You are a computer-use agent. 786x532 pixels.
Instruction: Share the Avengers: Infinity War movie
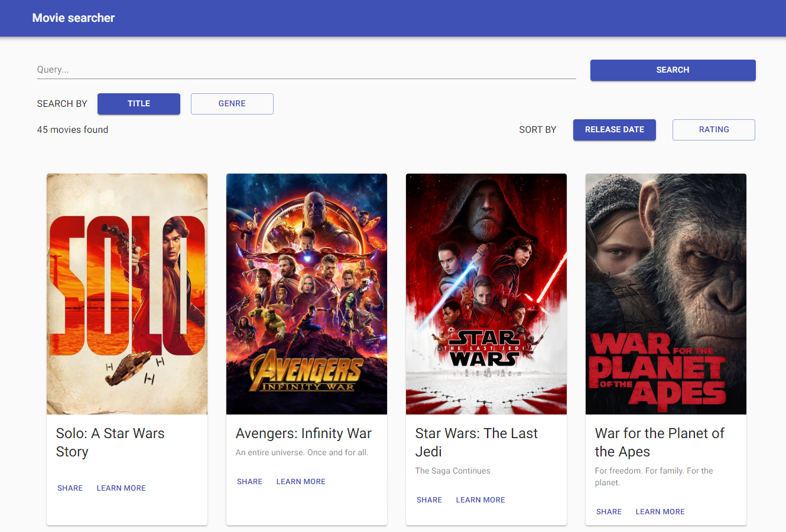point(249,481)
